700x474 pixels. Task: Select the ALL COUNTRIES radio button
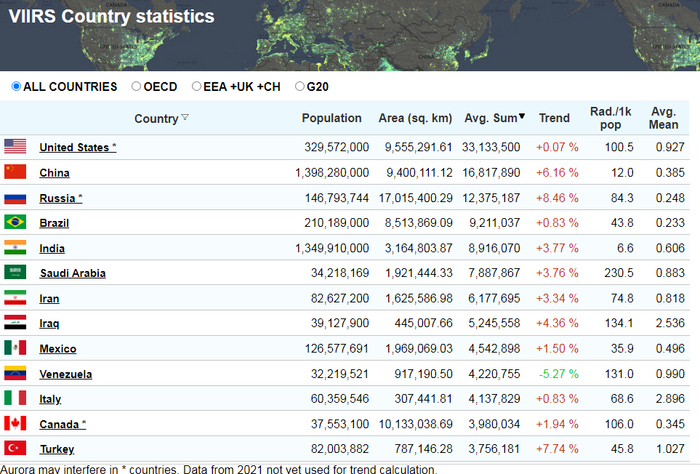point(16,86)
